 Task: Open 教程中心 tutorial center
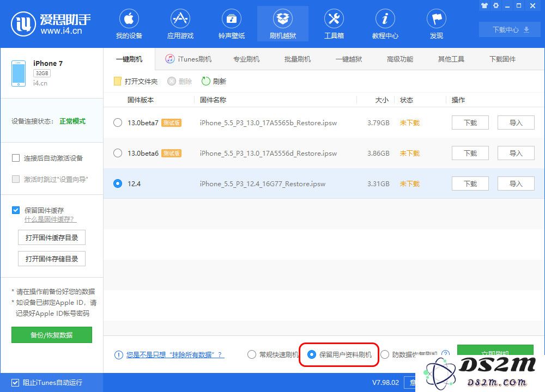[385, 24]
